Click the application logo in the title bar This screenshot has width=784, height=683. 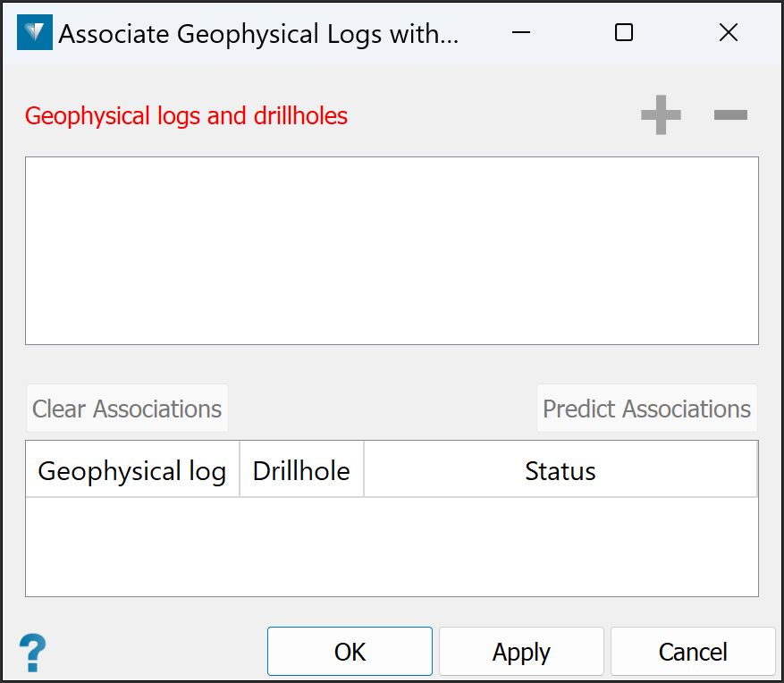[35, 34]
